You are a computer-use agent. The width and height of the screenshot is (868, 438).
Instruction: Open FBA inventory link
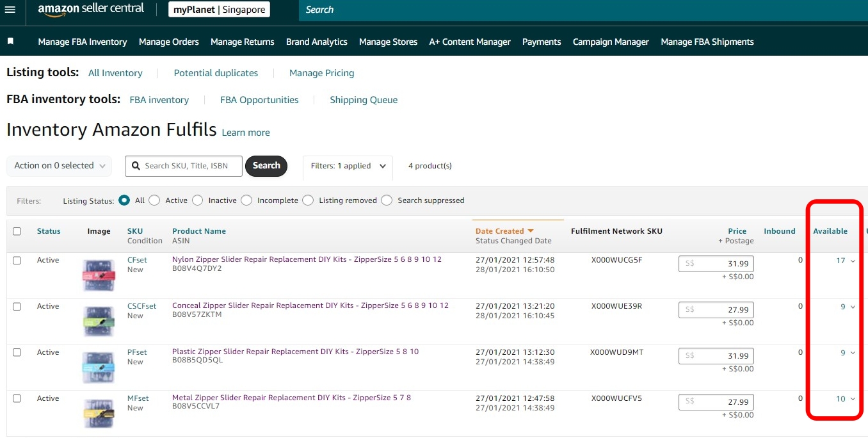[159, 100]
